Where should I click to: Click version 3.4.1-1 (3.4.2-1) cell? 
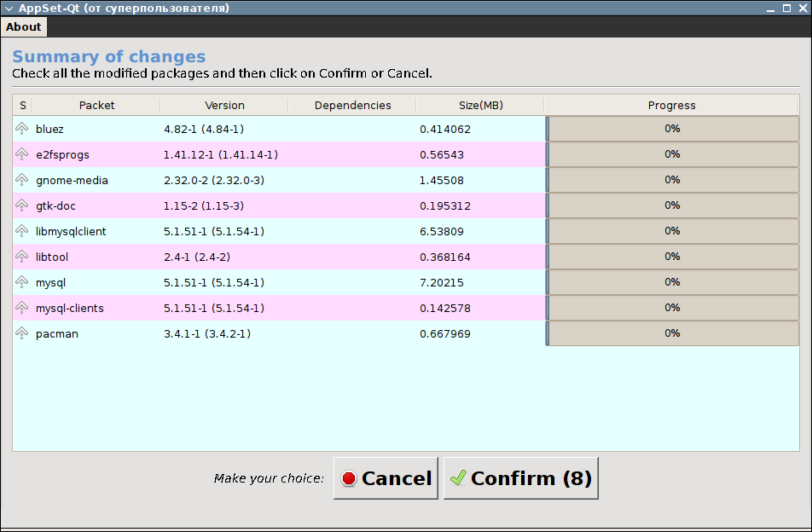pyautogui.click(x=207, y=334)
